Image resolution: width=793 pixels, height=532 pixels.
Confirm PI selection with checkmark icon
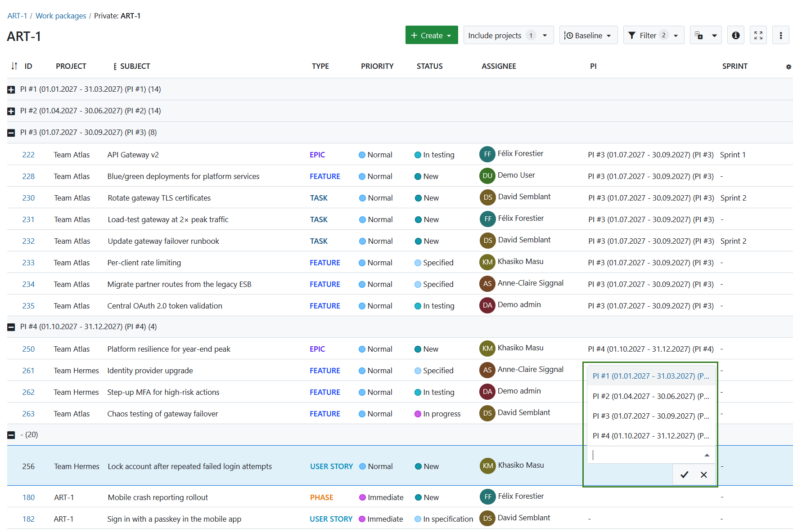coord(684,474)
